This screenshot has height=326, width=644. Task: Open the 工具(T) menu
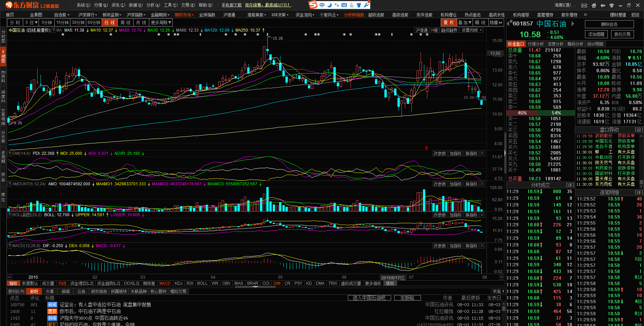coord(171,5)
